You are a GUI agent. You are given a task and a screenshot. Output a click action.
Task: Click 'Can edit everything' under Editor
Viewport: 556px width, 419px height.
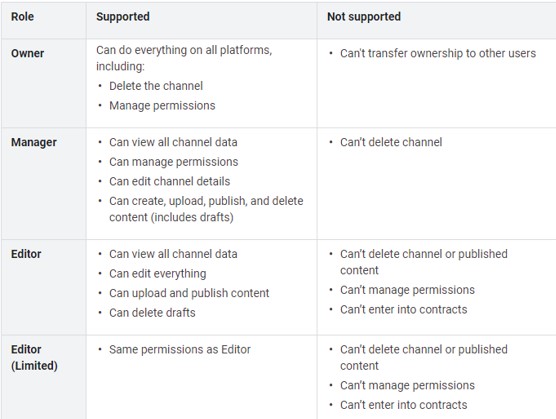click(157, 274)
